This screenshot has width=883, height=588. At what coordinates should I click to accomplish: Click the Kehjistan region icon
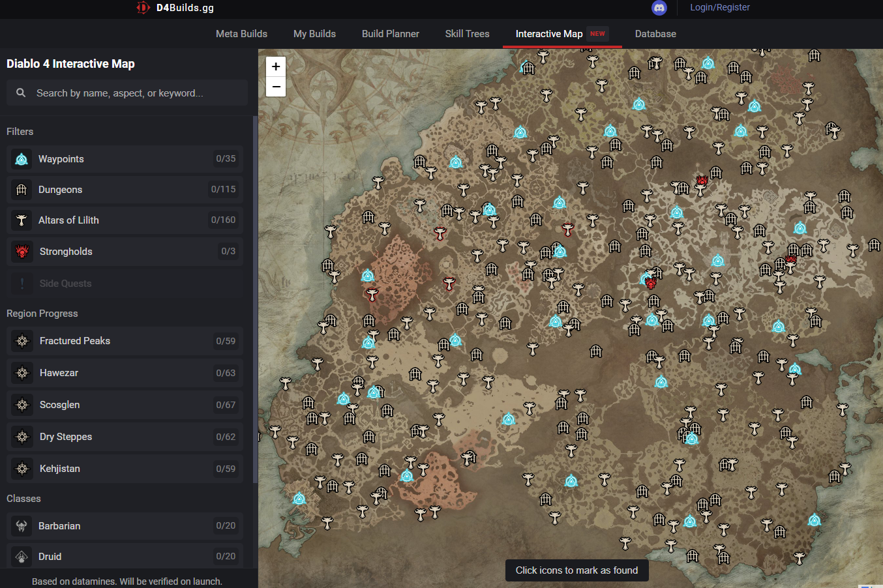pyautogui.click(x=22, y=469)
